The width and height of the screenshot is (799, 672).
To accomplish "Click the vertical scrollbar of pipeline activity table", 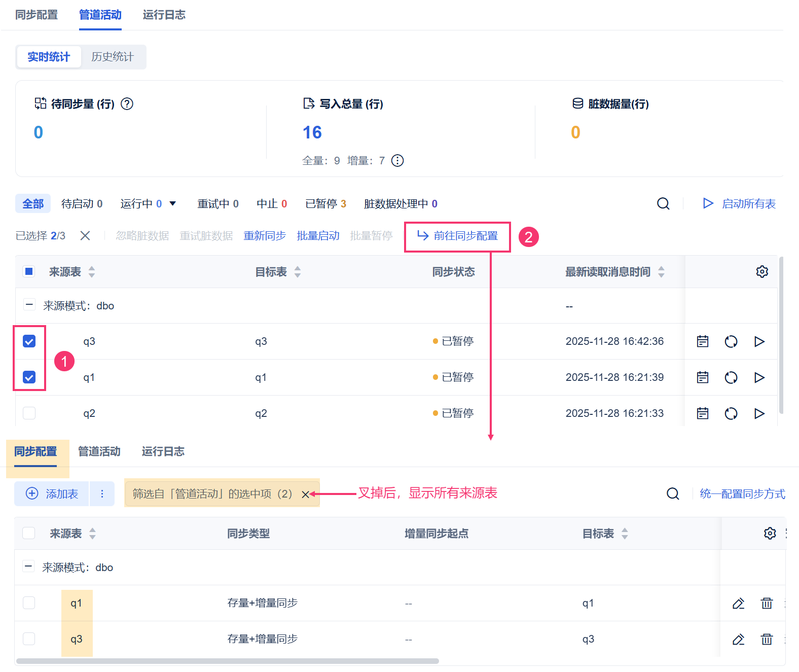I will click(781, 335).
